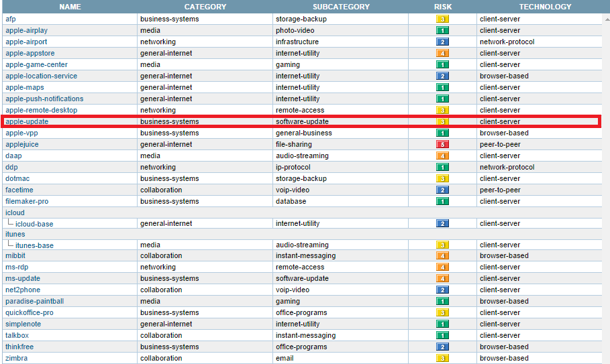Open the zimbra application link
The width and height of the screenshot is (610, 364).
coord(16,358)
